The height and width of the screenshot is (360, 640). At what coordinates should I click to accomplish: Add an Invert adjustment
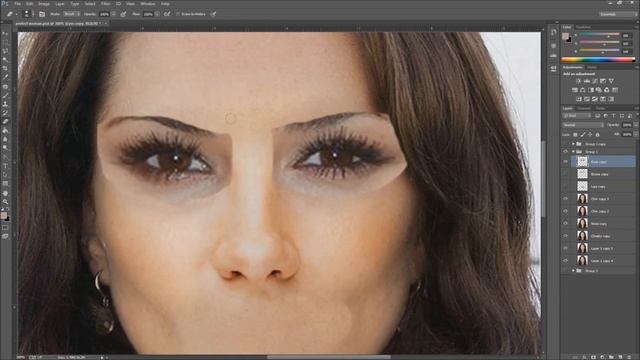click(x=578, y=99)
